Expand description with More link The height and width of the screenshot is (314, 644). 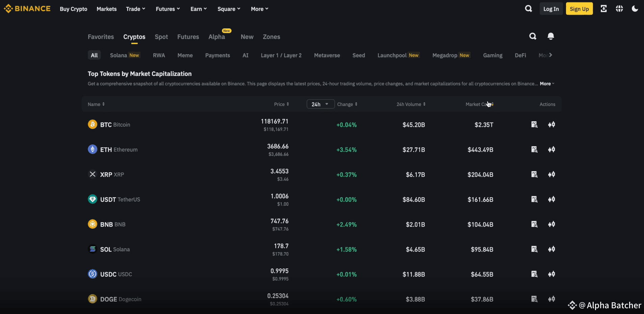(547, 84)
